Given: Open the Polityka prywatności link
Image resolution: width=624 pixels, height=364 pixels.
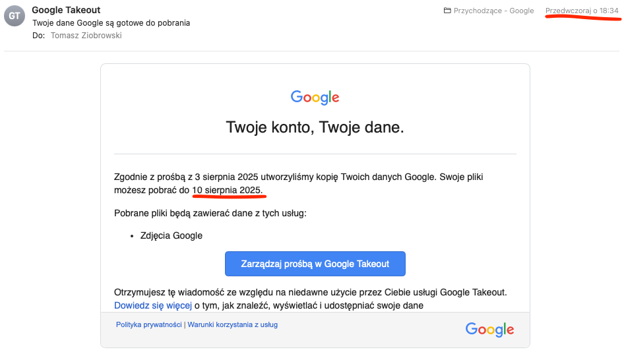Looking at the screenshot, I should (x=149, y=324).
